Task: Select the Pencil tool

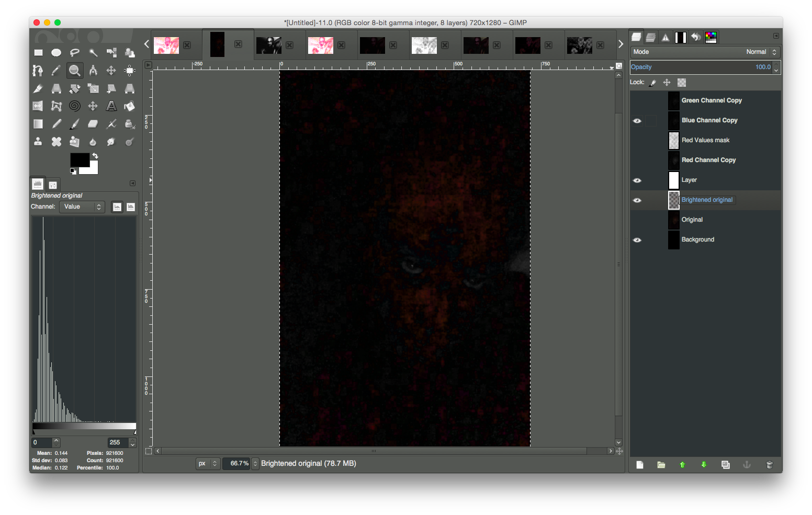Action: pos(57,124)
